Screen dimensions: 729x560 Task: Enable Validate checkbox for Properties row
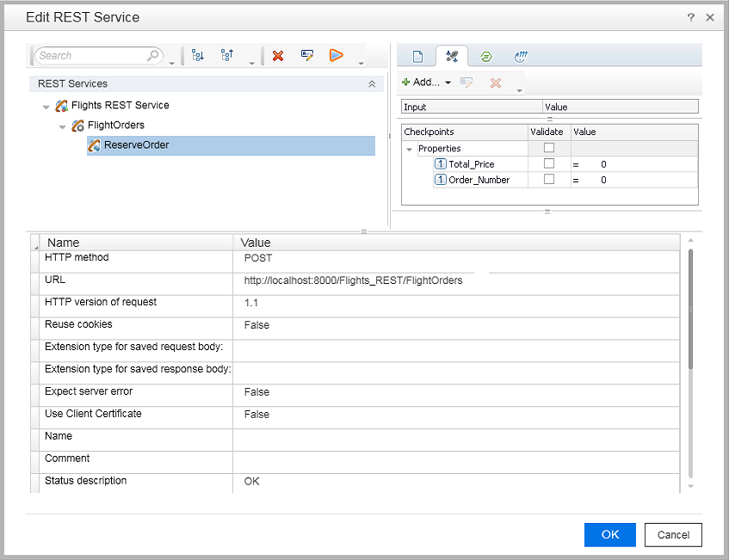548,148
